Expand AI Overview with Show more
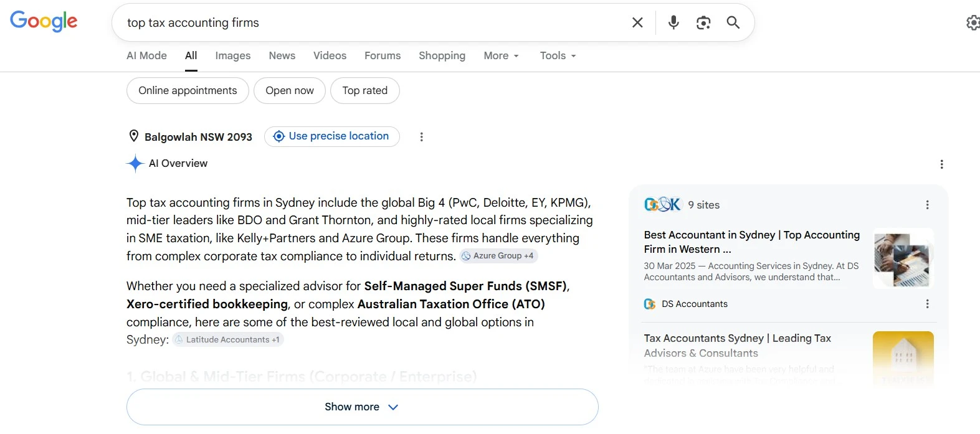980x434 pixels. click(362, 407)
